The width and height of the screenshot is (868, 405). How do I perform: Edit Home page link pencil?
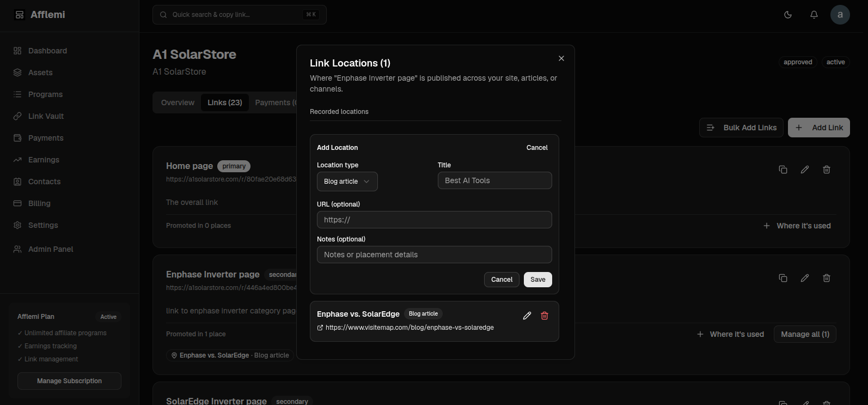point(805,170)
